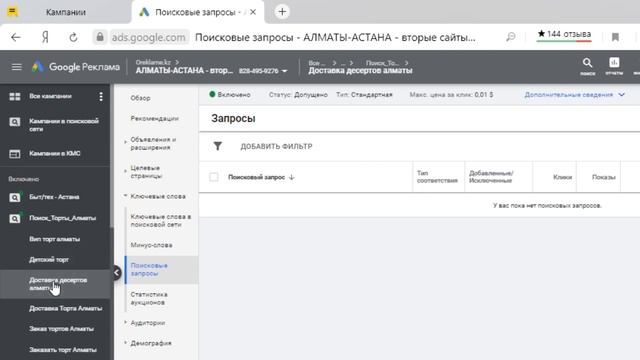640x360 pixels.
Task: Click the Все кампании grid icon
Action: [15, 96]
